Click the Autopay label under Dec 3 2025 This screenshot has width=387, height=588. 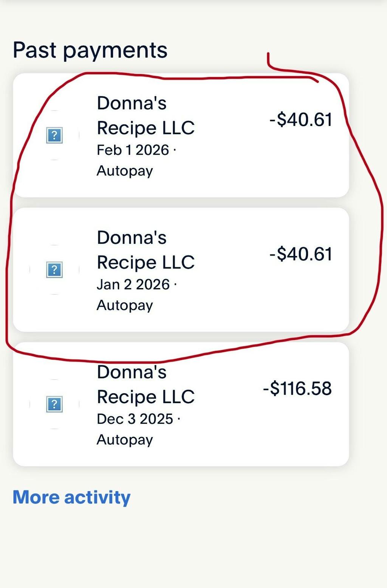125,440
